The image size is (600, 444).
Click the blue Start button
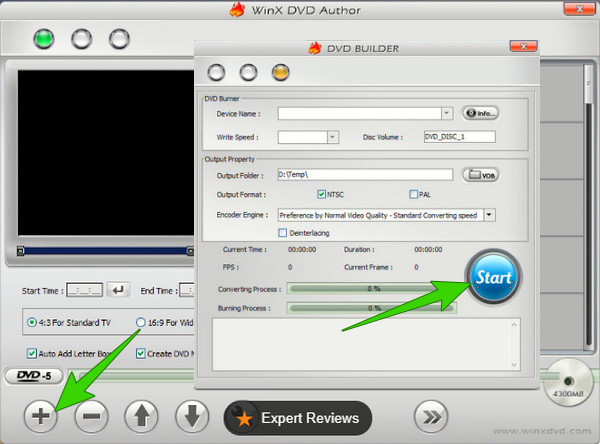pyautogui.click(x=493, y=277)
